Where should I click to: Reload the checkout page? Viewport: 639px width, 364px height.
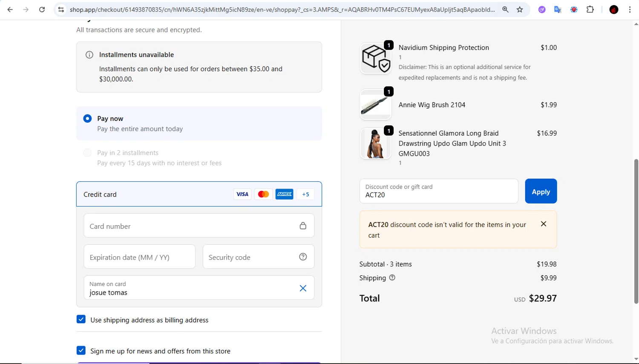point(42,9)
